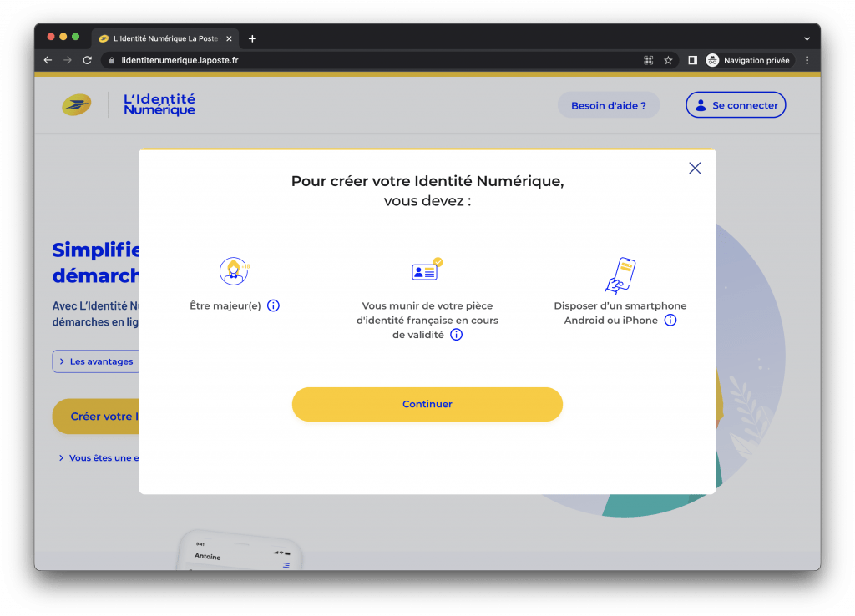
Task: Click the QR/grid icon in address bar
Action: click(x=648, y=60)
